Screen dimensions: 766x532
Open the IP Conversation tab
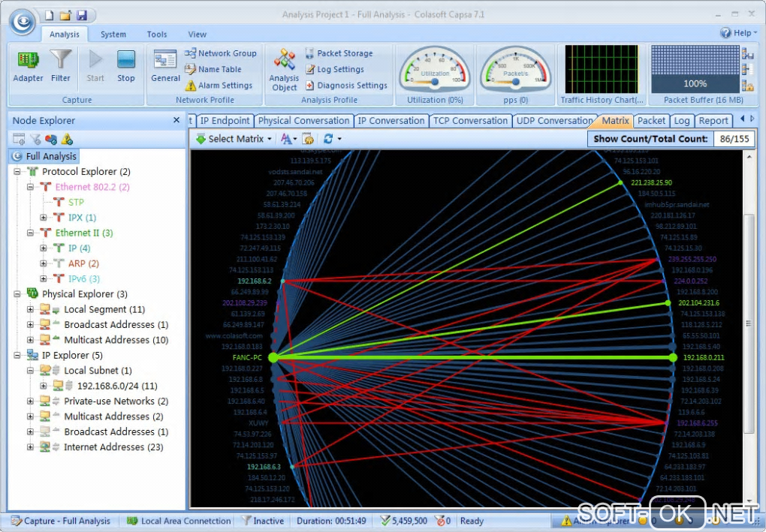coord(391,121)
